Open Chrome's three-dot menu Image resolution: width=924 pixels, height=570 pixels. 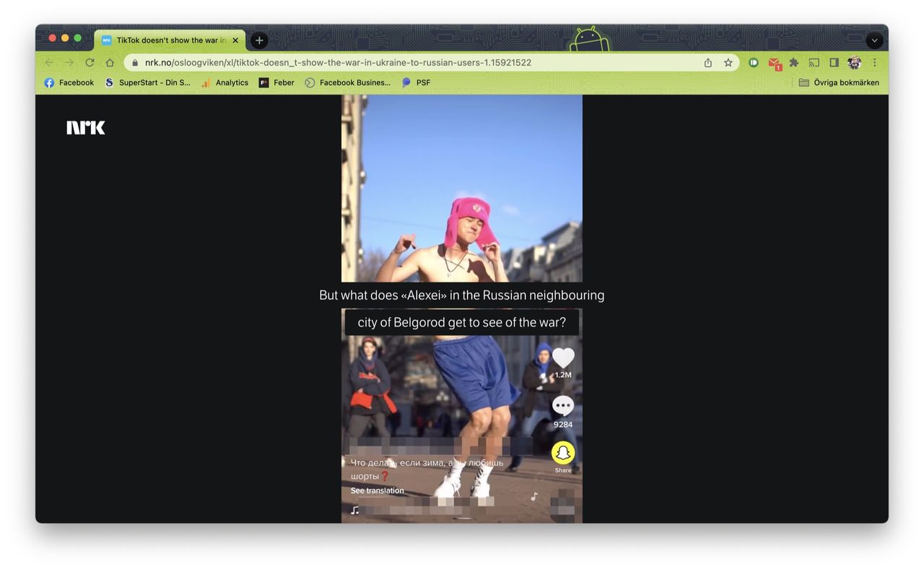(875, 63)
